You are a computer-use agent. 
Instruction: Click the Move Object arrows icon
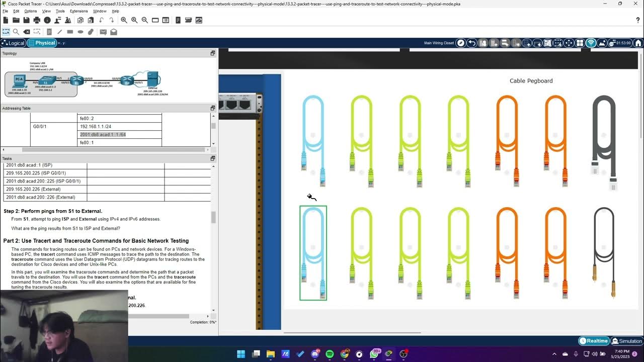[569, 43]
